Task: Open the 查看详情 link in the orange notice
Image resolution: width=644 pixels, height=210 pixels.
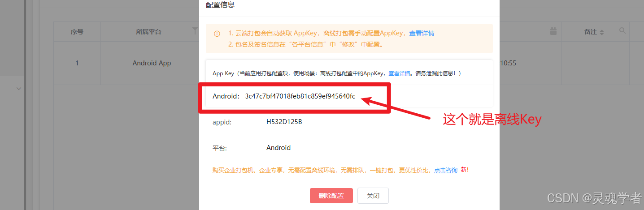Action: click(422, 33)
